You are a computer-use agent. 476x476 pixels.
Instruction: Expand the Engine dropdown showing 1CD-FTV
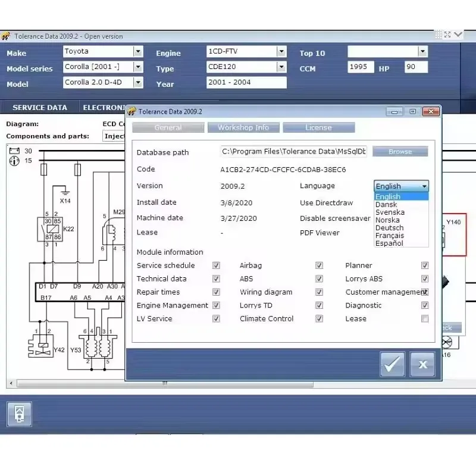281,52
